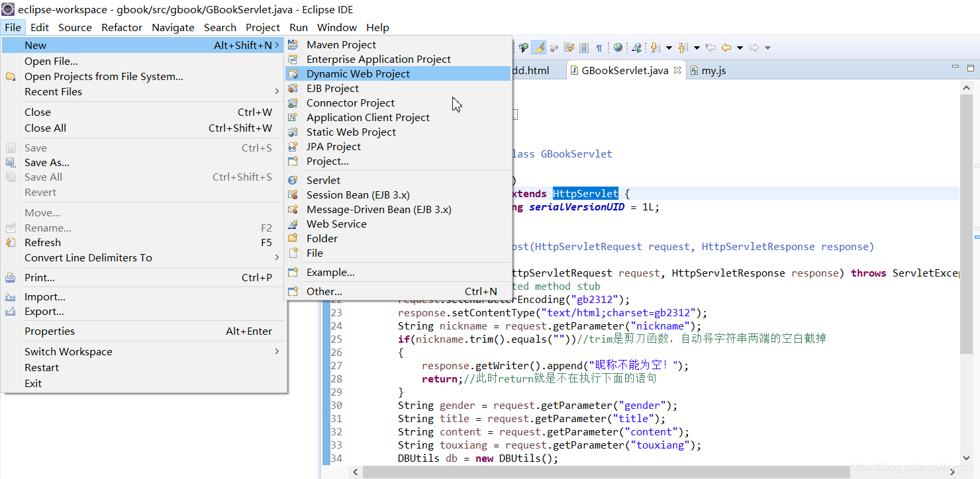
Task: Click Web Service icon
Action: pos(293,224)
